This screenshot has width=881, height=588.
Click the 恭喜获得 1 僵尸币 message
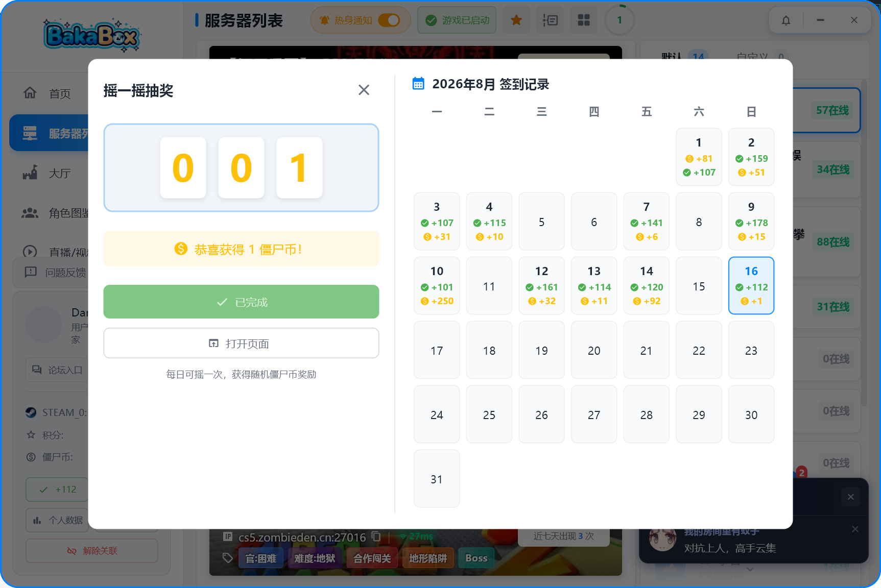[241, 249]
